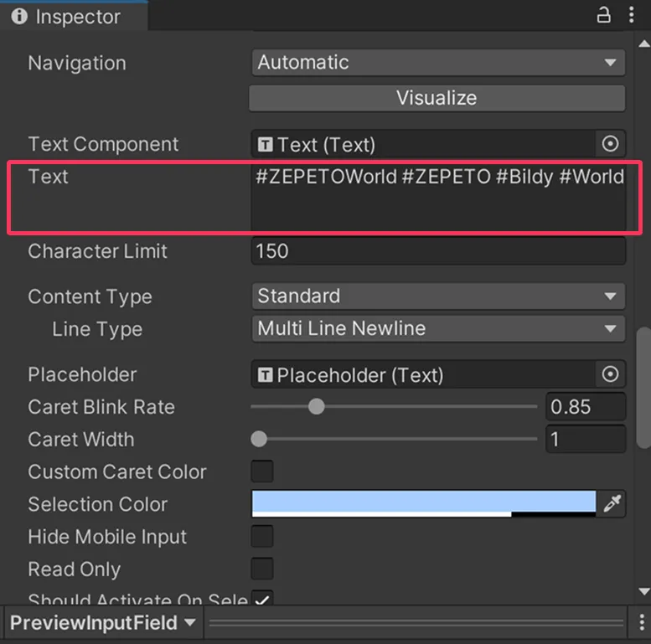Click the Caret Blink Rate label
Viewport: 651px width, 644px height.
click(101, 407)
